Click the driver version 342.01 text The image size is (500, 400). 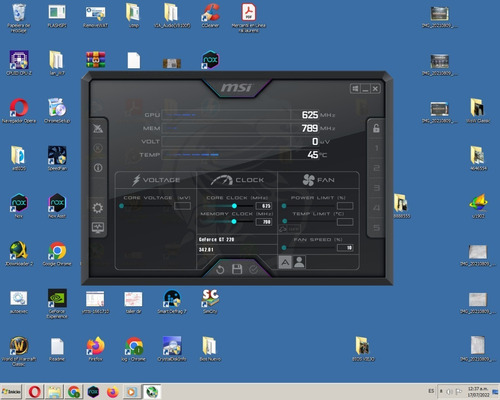tap(206, 250)
